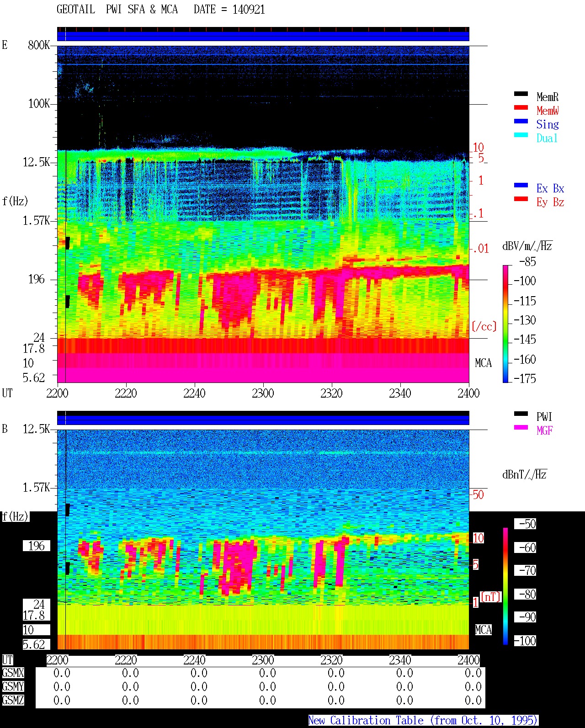Click the f(Hz) axis label of B panel
Screen dimensions: 585x728
15,516
